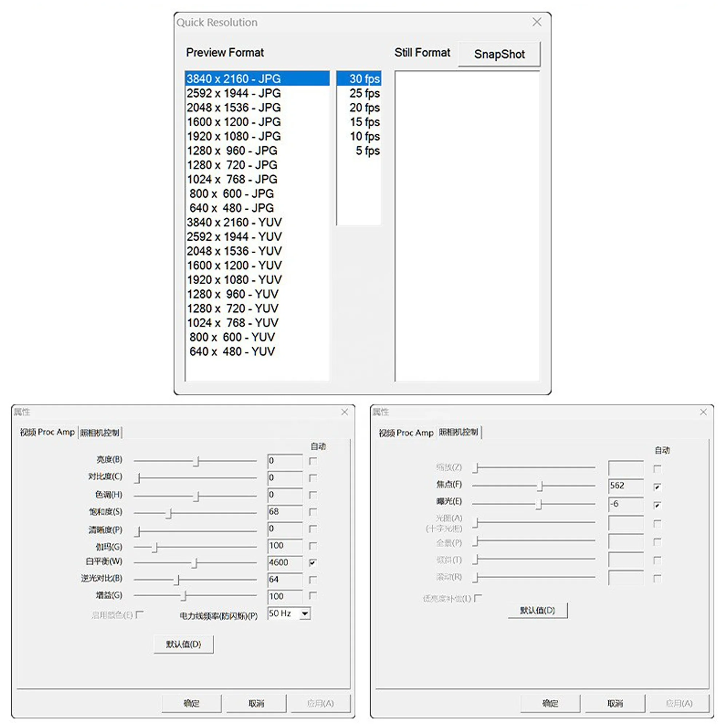The width and height of the screenshot is (728, 728).
Task: Open the 50 Hz power line frequency dropdown
Action: (305, 614)
